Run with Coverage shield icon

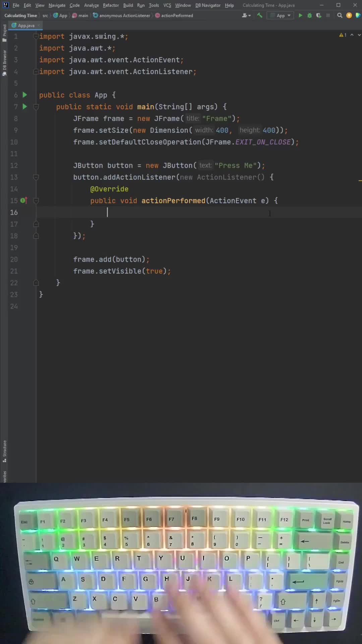[x=318, y=15]
